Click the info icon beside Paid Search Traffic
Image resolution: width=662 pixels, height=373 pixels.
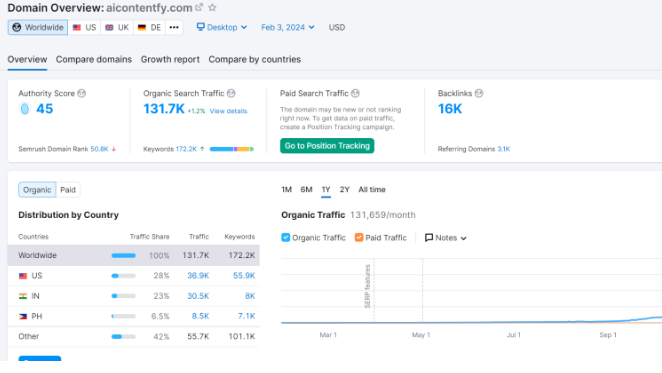[355, 93]
